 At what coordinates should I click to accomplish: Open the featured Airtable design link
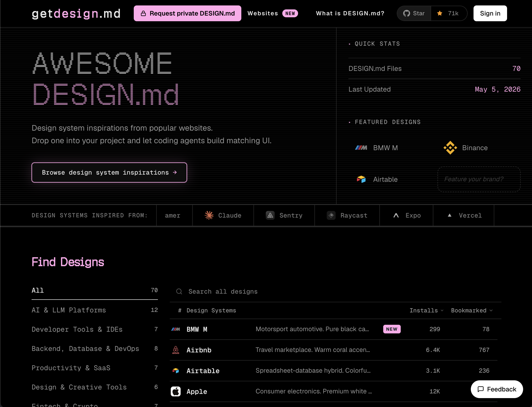tap(385, 179)
